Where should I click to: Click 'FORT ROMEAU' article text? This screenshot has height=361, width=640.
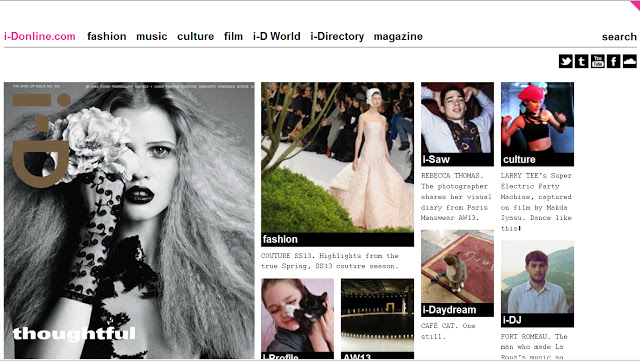534,346
